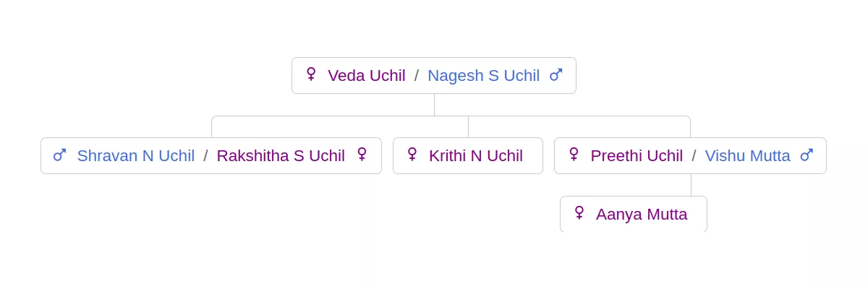The width and height of the screenshot is (868, 289).
Task: Click the female symbol after Rakshitha S Uchil
Action: click(x=362, y=155)
